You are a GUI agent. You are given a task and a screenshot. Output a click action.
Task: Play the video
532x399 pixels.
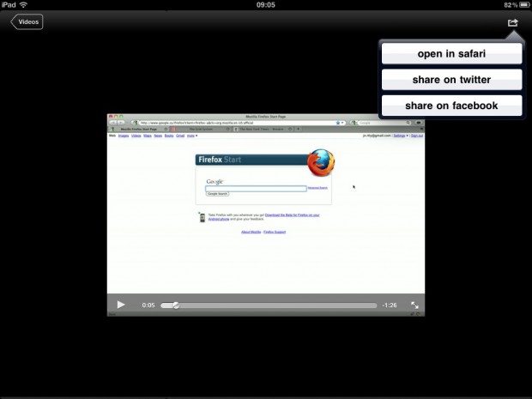click(x=120, y=305)
